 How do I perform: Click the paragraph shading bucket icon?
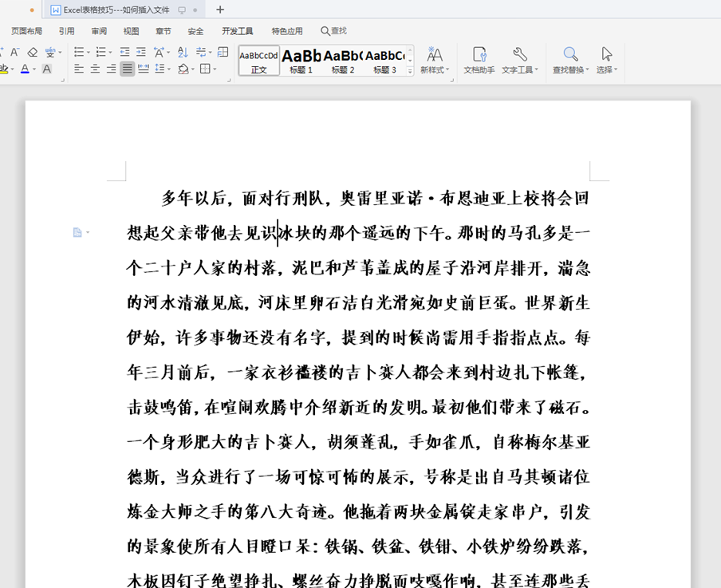click(183, 69)
